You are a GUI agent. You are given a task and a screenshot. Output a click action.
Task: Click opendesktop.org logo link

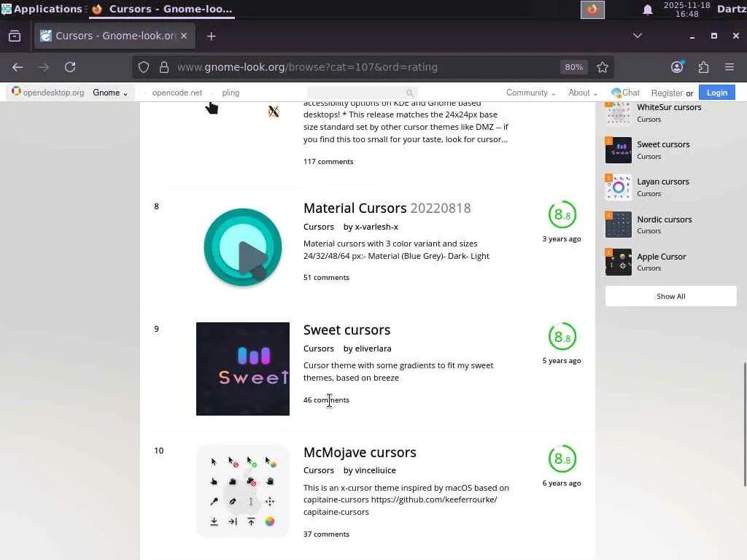pyautogui.click(x=47, y=93)
